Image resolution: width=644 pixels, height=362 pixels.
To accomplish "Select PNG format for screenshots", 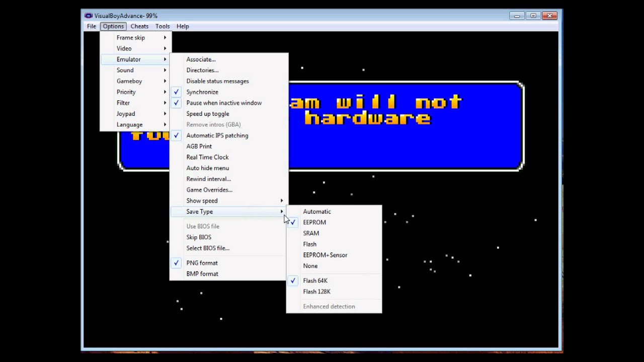I will (229, 263).
